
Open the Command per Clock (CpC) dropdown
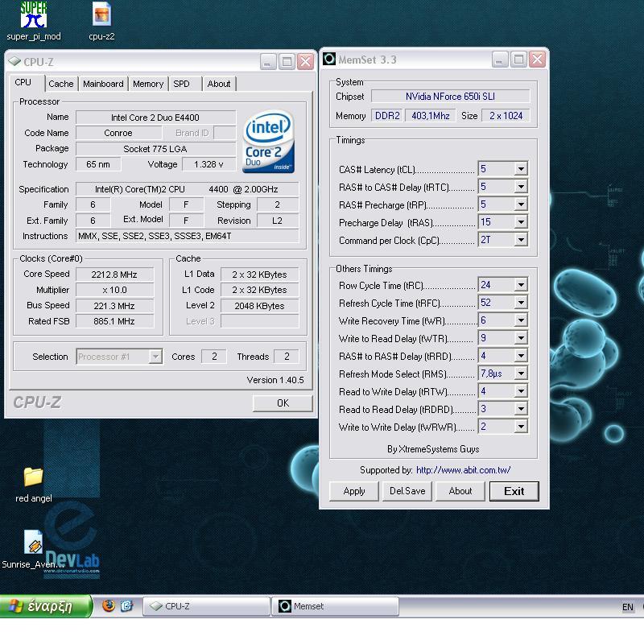coord(521,240)
